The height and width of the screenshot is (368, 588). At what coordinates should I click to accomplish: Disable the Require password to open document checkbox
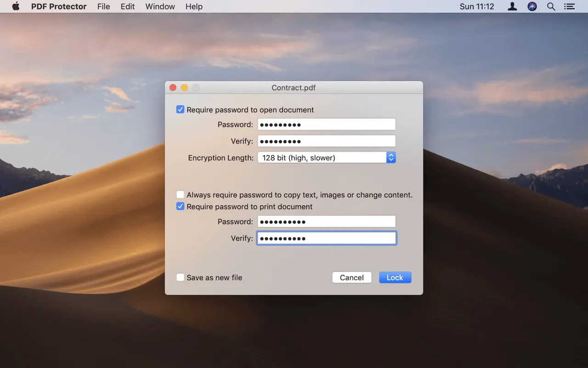180,109
